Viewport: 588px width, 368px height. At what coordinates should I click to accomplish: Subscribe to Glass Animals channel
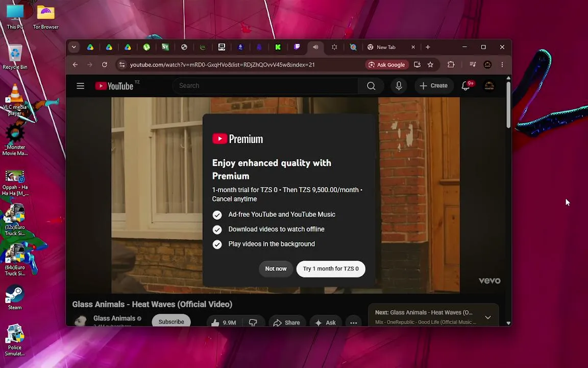[171, 321]
